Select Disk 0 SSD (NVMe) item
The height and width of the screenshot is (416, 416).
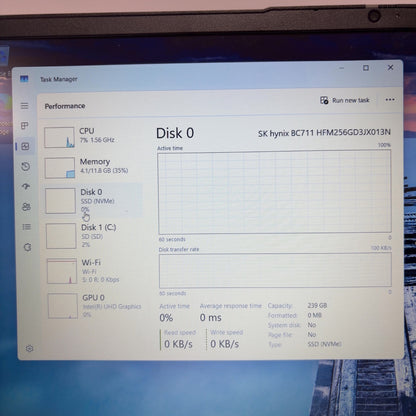[93, 201]
